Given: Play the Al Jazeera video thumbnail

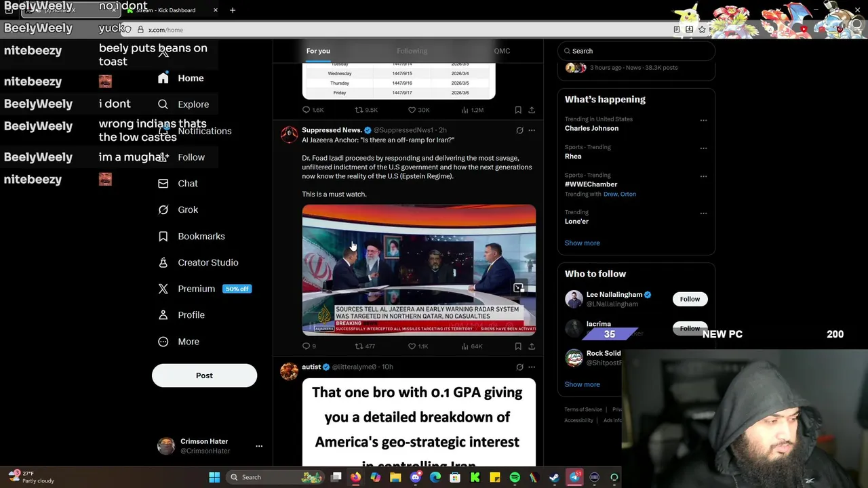Looking at the screenshot, I should tap(418, 270).
